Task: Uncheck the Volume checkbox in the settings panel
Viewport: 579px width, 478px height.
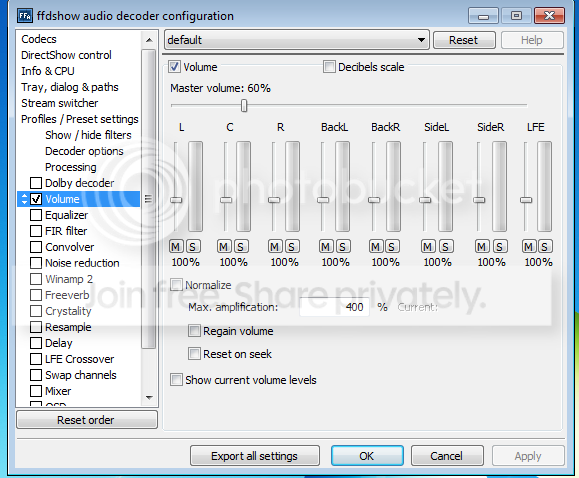Action: point(174,67)
